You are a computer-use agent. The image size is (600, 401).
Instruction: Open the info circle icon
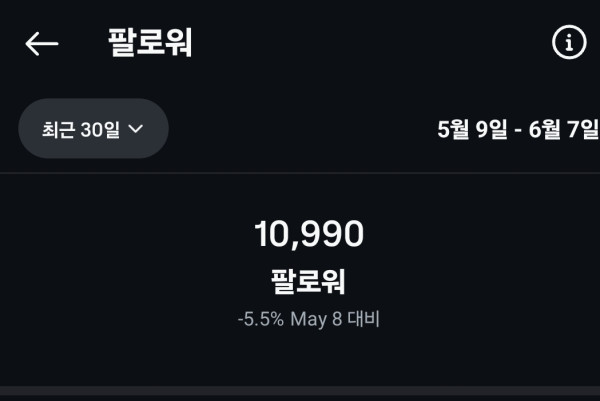coord(569,43)
